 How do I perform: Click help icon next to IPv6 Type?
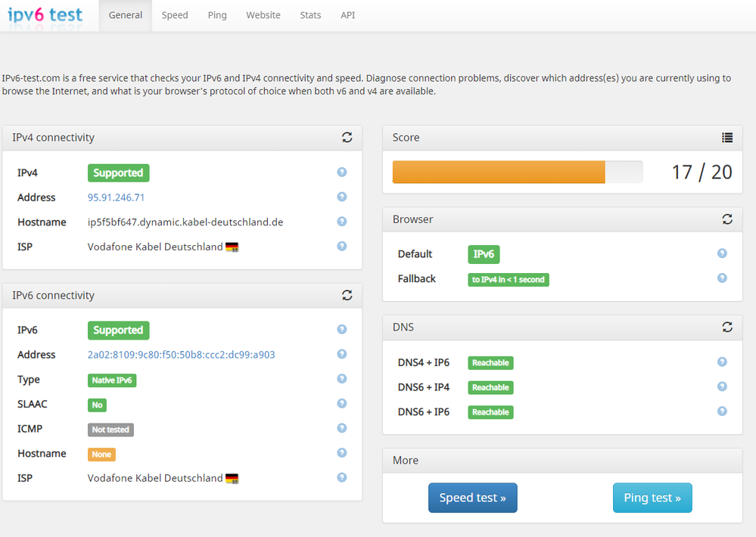342,379
